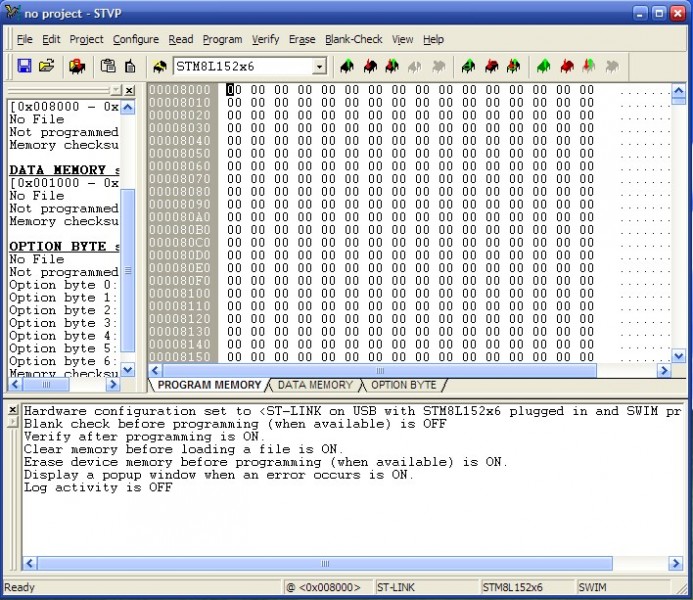The image size is (693, 600).
Task: Open the Configure ST Visual Programmer icon
Action: point(77,66)
